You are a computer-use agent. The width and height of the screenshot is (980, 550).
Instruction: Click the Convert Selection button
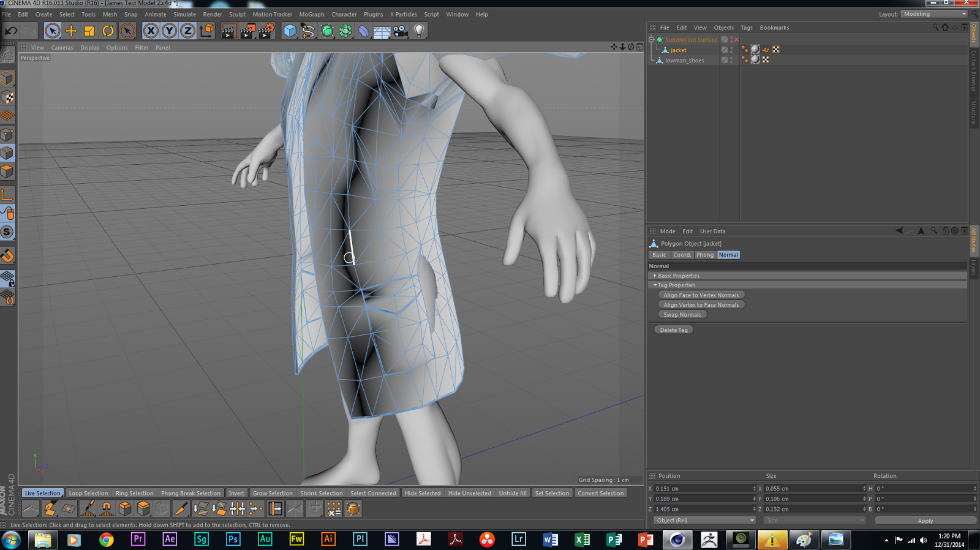(x=601, y=493)
